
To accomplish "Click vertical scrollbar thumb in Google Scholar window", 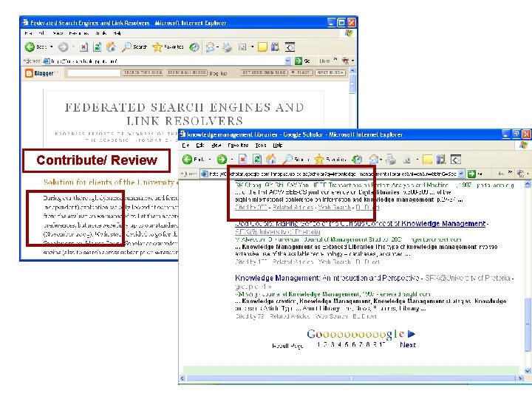I will (528, 324).
